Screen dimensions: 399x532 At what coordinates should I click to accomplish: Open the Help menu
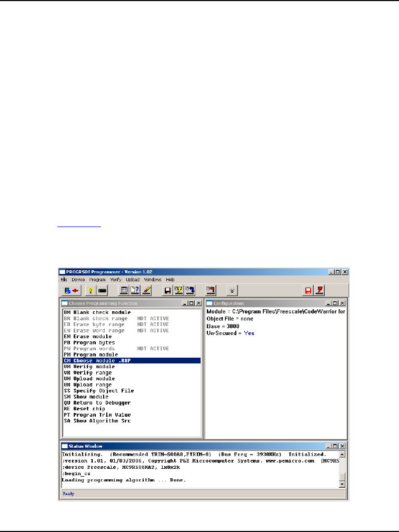170,280
